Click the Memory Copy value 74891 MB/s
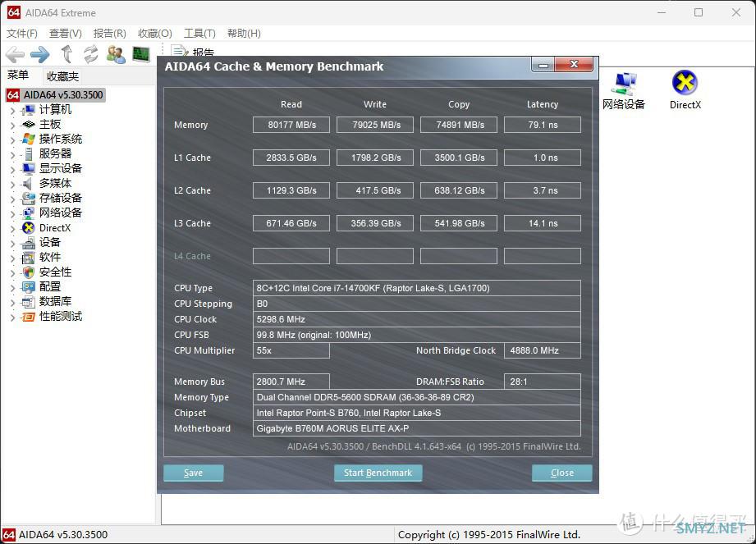756x544 pixels. coord(459,125)
